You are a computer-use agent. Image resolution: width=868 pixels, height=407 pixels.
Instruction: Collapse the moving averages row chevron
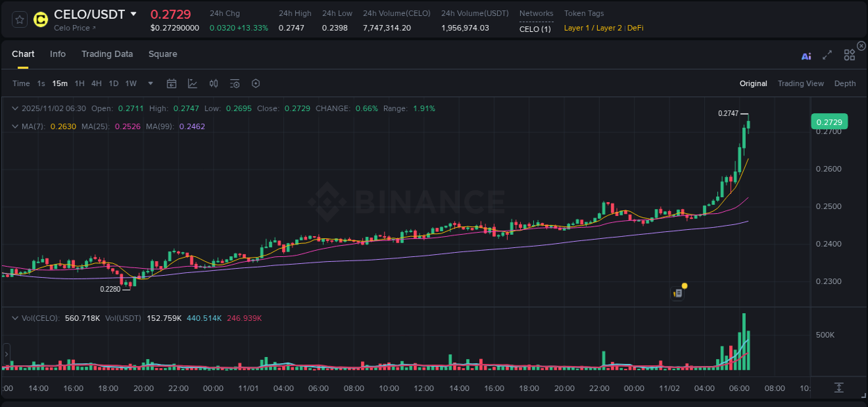[x=15, y=126]
